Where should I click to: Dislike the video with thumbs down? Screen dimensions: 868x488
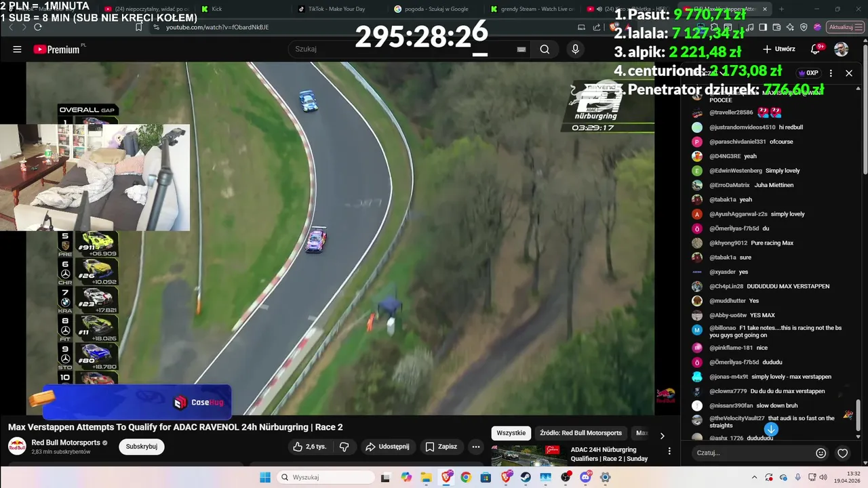(344, 447)
